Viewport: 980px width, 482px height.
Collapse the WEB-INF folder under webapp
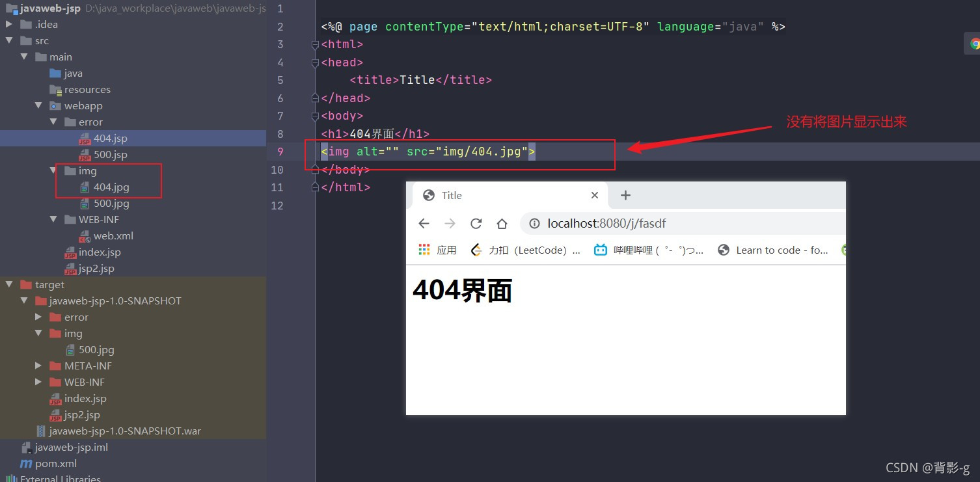(x=53, y=220)
